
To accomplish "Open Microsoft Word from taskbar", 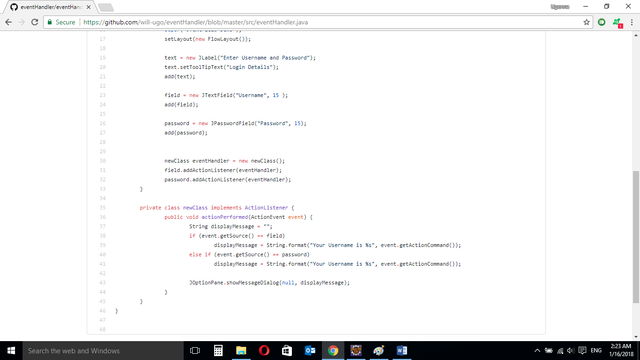I will 402,351.
